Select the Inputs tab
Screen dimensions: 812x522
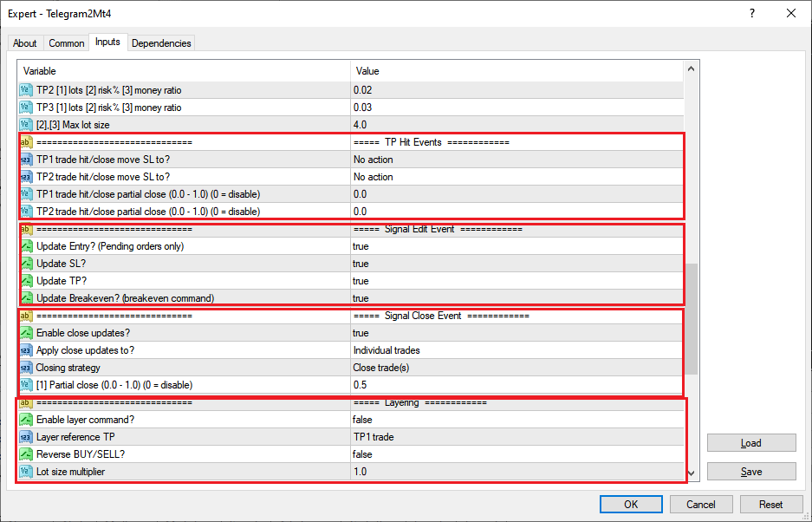click(x=107, y=42)
